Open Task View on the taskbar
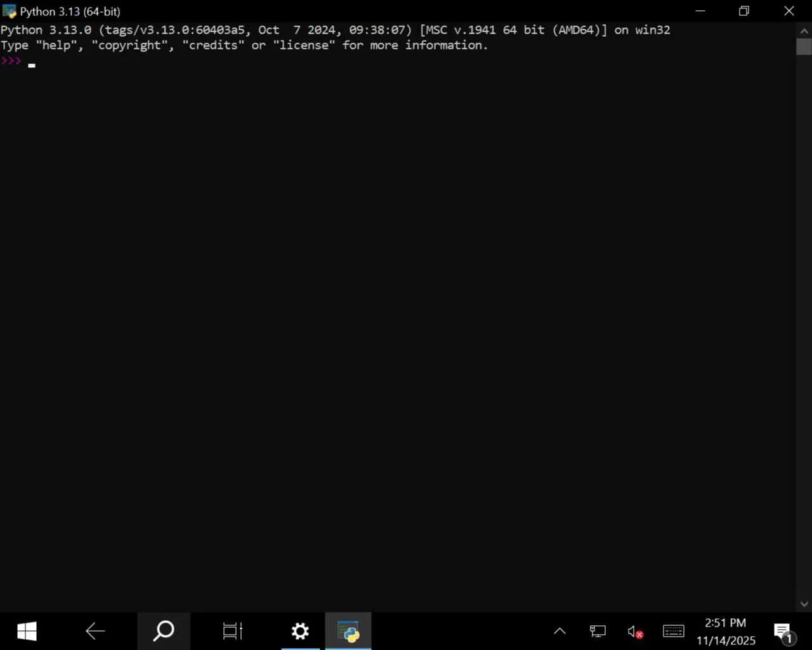This screenshot has width=812, height=650. [232, 631]
